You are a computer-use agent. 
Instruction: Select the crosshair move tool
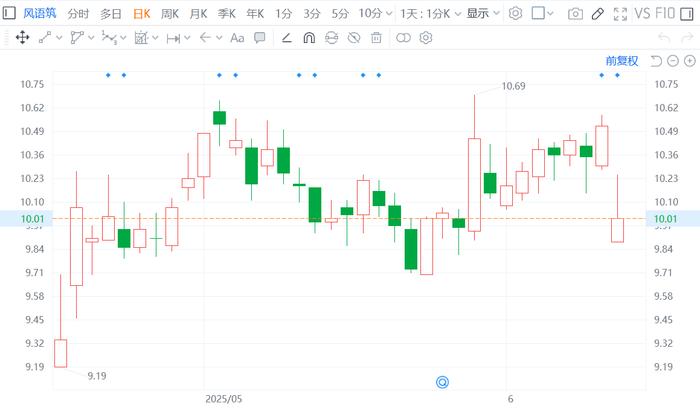point(22,38)
